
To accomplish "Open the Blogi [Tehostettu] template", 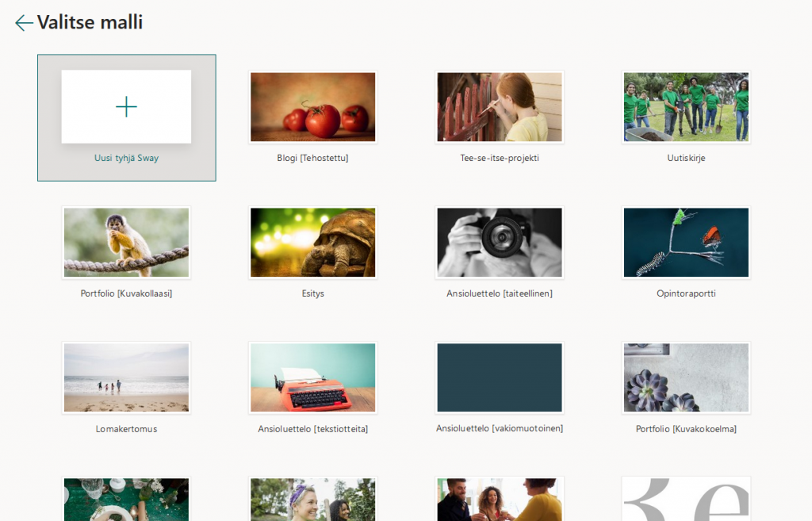I will pyautogui.click(x=312, y=106).
